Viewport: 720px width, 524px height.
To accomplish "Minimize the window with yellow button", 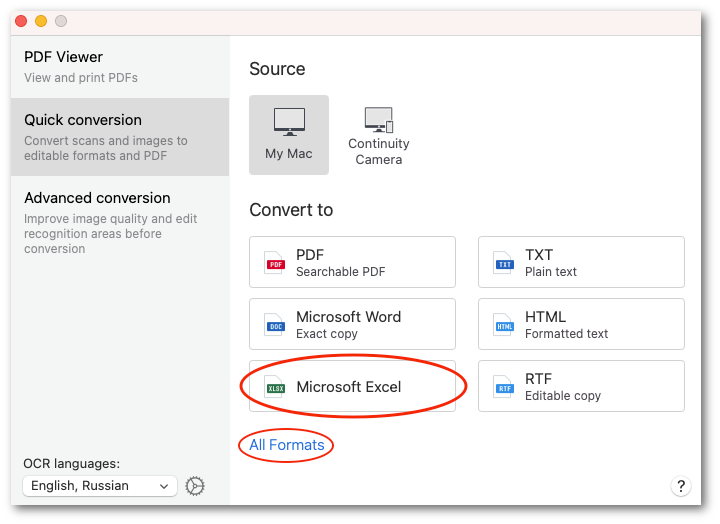I will (41, 21).
